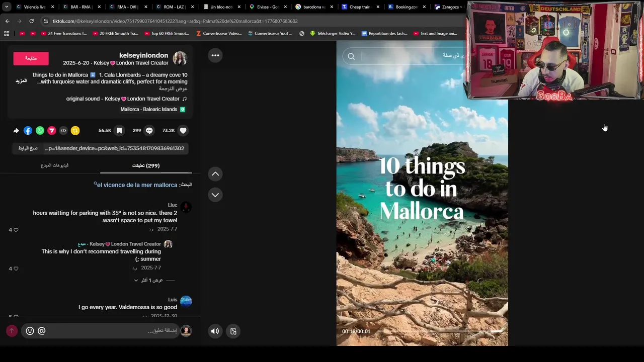Image resolution: width=644 pixels, height=362 pixels.
Task: Switch to the Cheap train browser tab
Action: tap(360, 7)
